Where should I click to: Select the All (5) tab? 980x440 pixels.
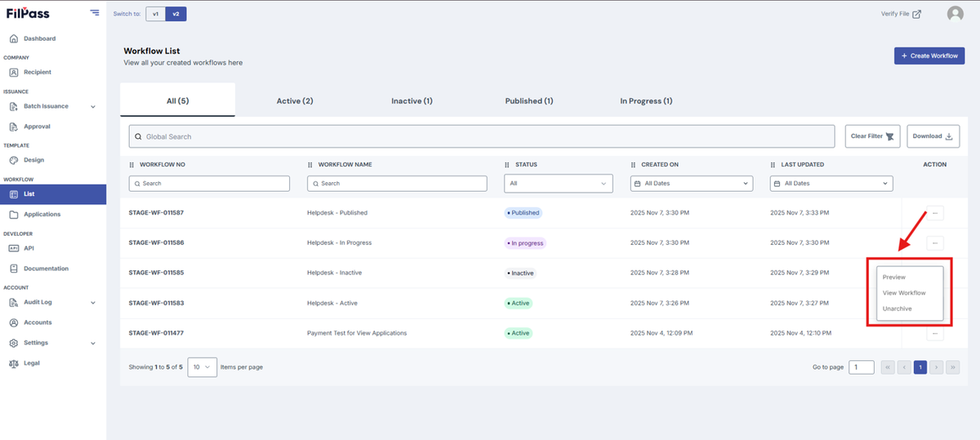tap(177, 100)
